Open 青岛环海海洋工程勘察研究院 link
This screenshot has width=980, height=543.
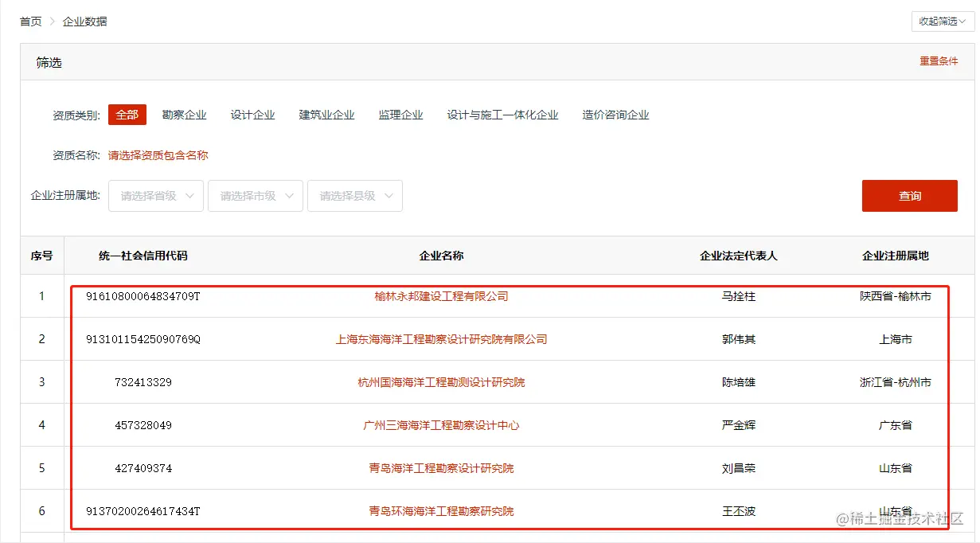442,511
